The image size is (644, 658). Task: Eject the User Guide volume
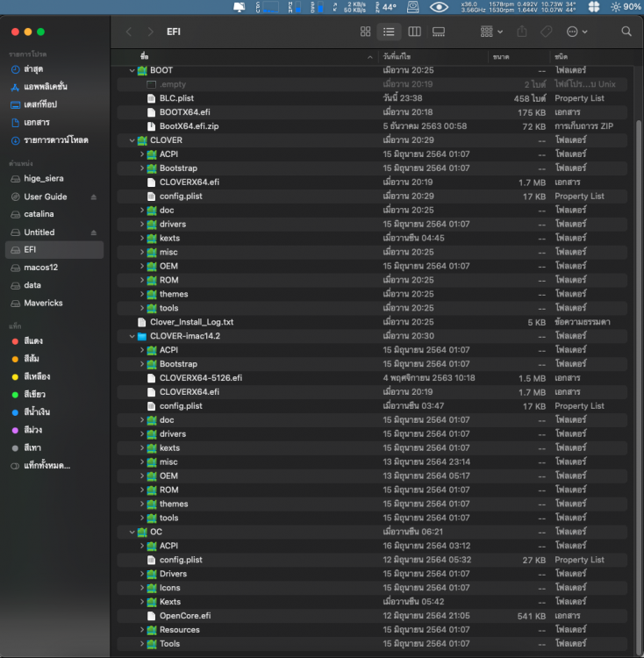click(94, 197)
